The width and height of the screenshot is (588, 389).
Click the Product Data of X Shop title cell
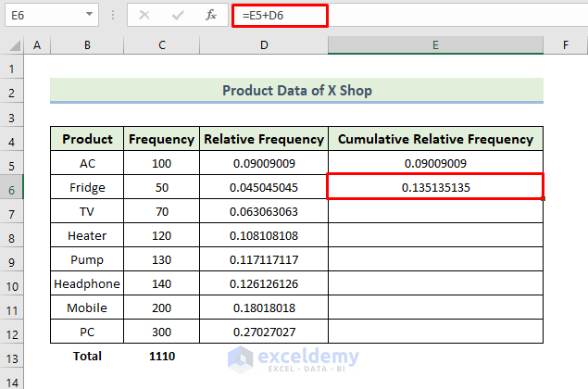pos(296,91)
